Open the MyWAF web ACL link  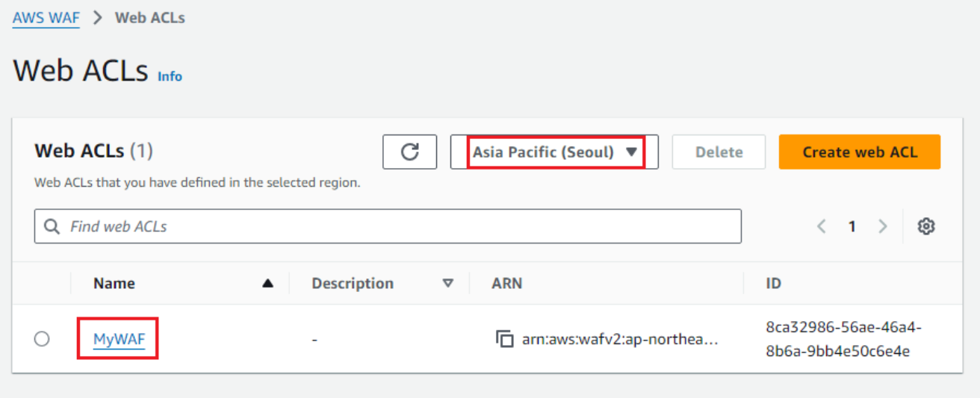[x=119, y=340]
